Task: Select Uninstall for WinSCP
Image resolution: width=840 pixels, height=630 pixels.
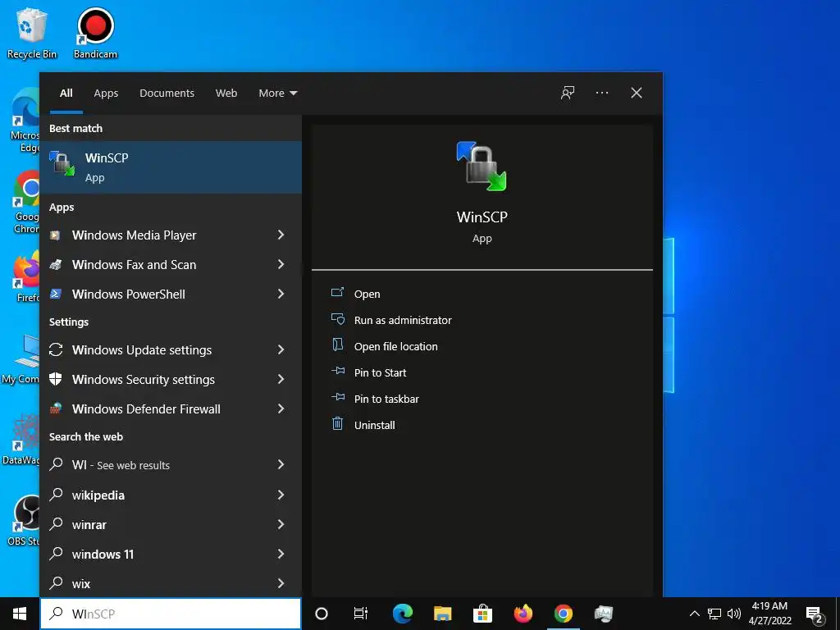Action: coord(374,425)
